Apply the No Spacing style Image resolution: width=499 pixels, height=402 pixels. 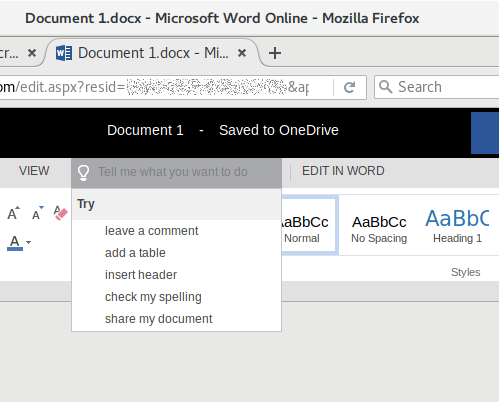[379, 229]
